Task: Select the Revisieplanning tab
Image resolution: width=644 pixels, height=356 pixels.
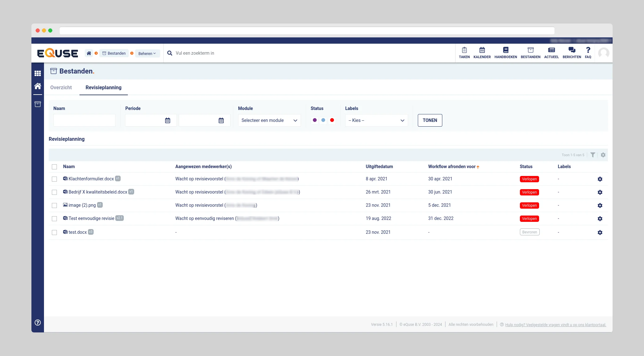Action: pyautogui.click(x=103, y=88)
